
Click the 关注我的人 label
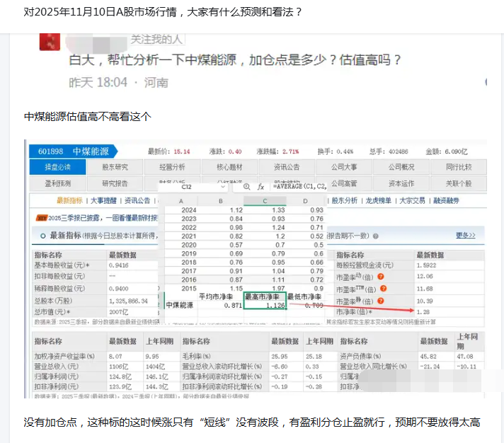pyautogui.click(x=156, y=39)
